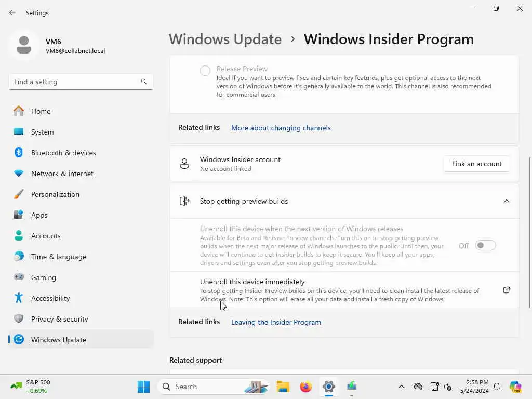Open the S&P 500 stock widget
532x399 pixels.
(31, 387)
